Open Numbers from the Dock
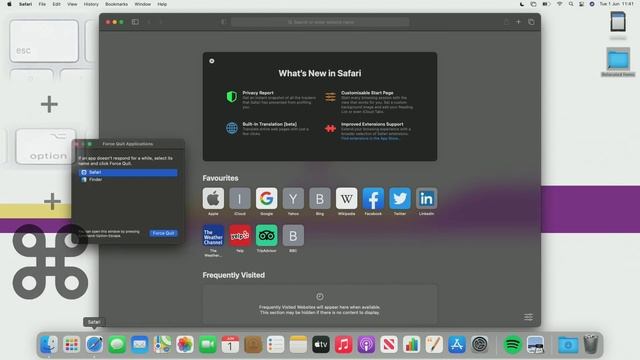 [411, 344]
